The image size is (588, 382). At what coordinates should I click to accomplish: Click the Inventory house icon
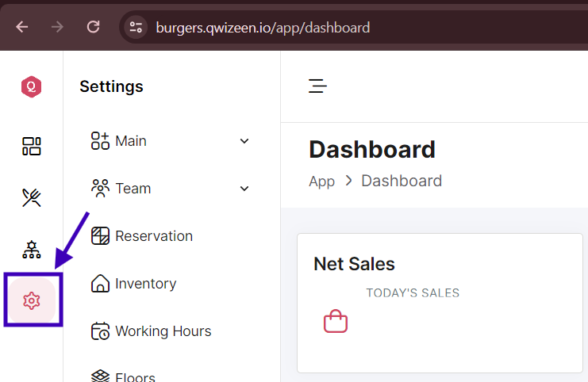tap(100, 284)
